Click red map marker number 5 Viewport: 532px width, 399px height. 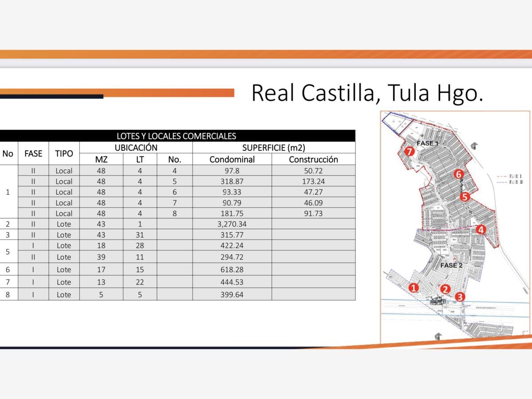tap(464, 197)
